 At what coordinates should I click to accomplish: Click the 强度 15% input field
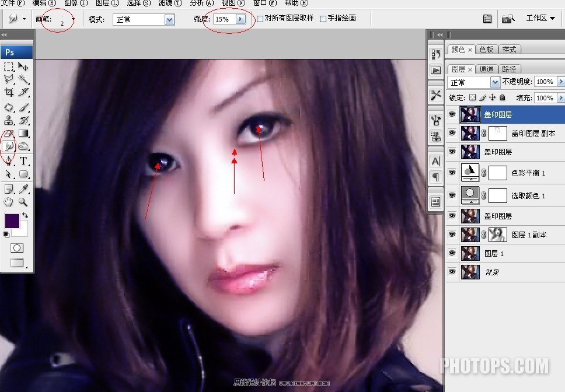(224, 19)
